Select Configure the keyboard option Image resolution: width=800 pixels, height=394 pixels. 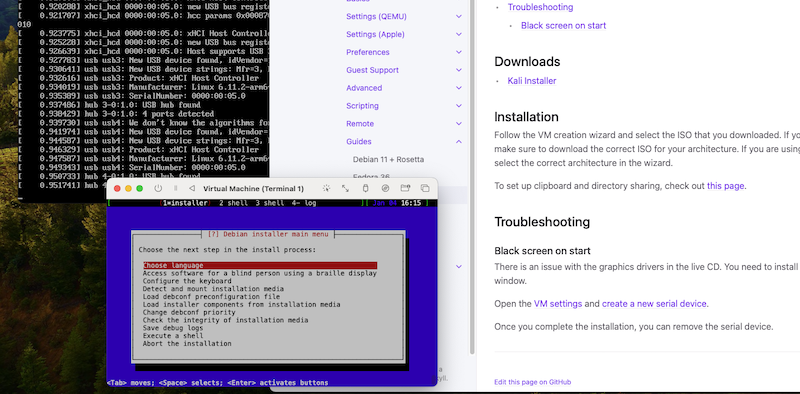187,281
